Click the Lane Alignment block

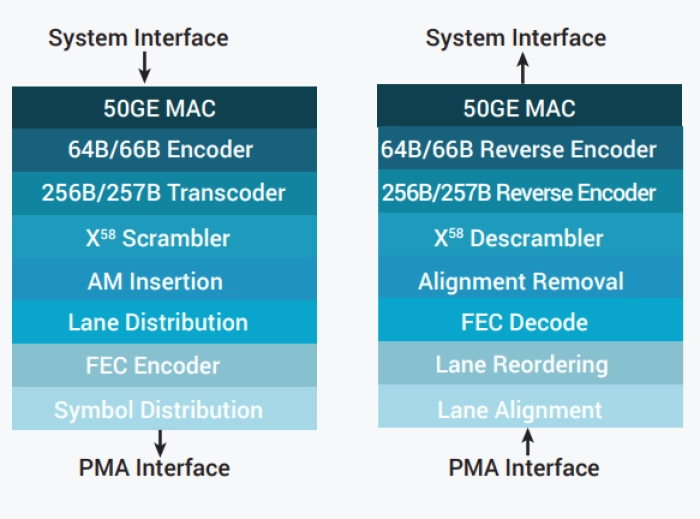tap(530, 407)
